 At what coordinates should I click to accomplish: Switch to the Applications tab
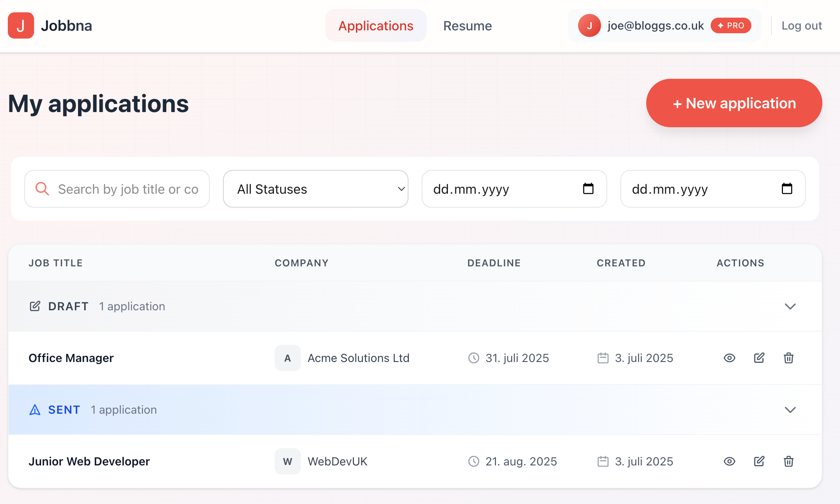tap(376, 26)
